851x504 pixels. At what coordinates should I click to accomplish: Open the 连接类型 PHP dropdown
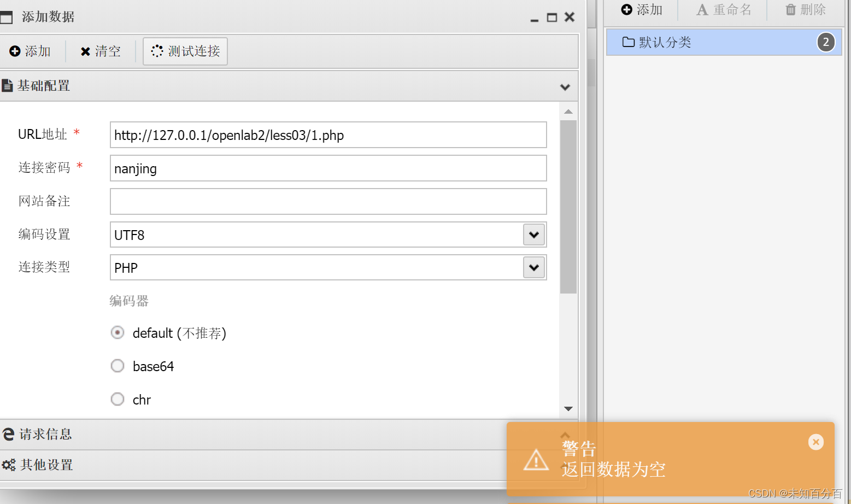tap(534, 267)
